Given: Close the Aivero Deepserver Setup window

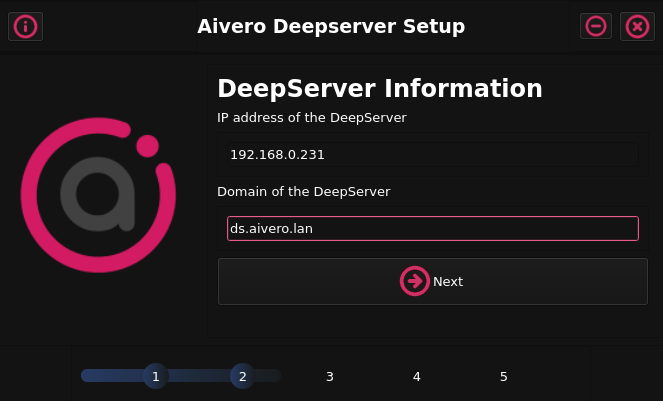Looking at the screenshot, I should tap(637, 27).
